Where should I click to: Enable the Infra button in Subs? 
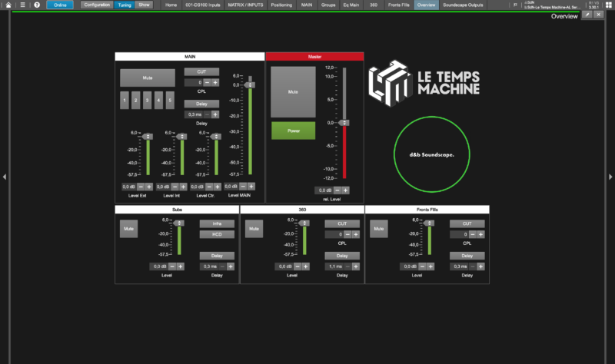coord(217,223)
